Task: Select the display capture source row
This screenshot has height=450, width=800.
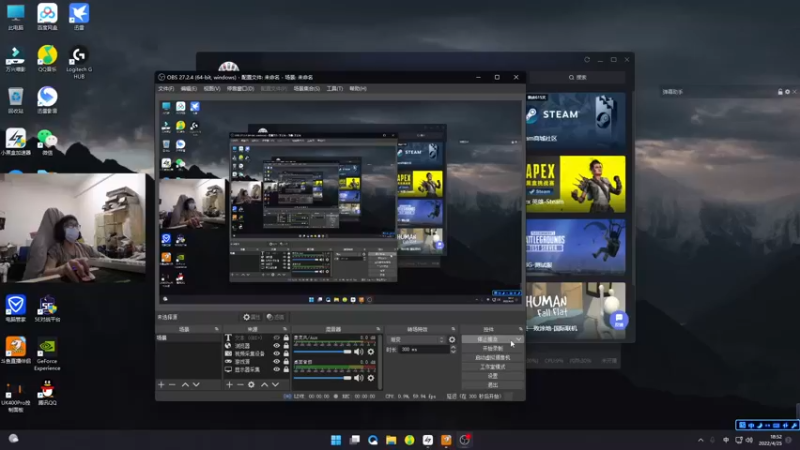Action: [x=257, y=369]
